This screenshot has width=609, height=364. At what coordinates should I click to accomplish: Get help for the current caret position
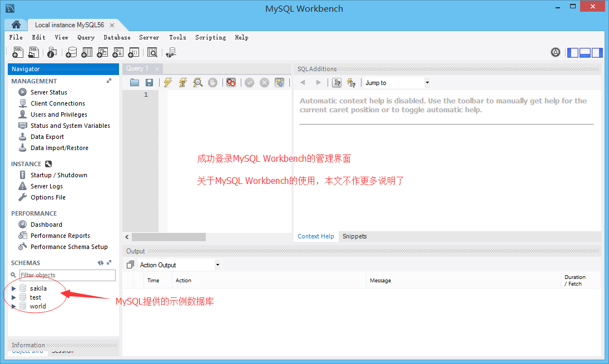pos(337,82)
